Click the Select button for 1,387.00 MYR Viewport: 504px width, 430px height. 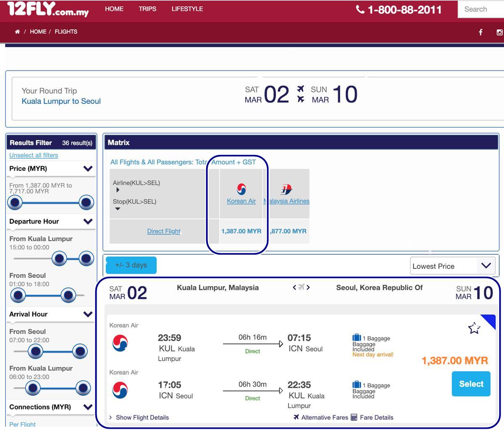click(471, 384)
